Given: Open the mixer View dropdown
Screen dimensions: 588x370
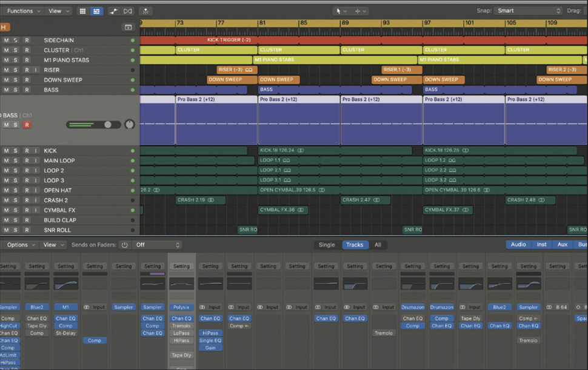Looking at the screenshot, I should tap(53, 245).
